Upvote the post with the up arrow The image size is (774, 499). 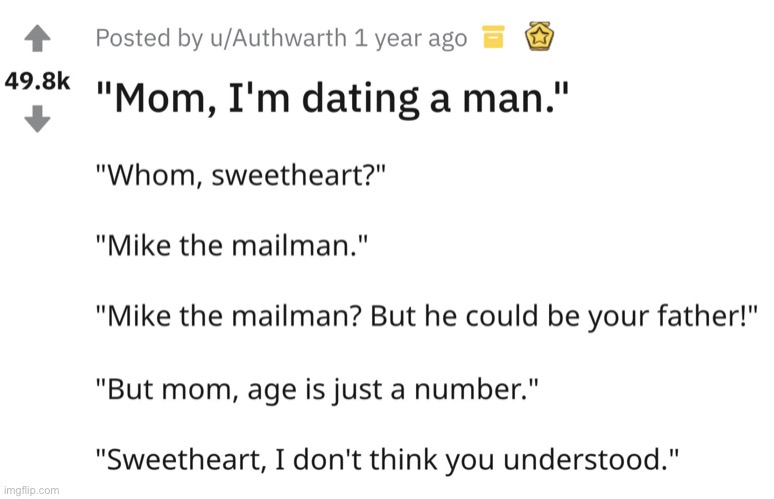[38, 38]
